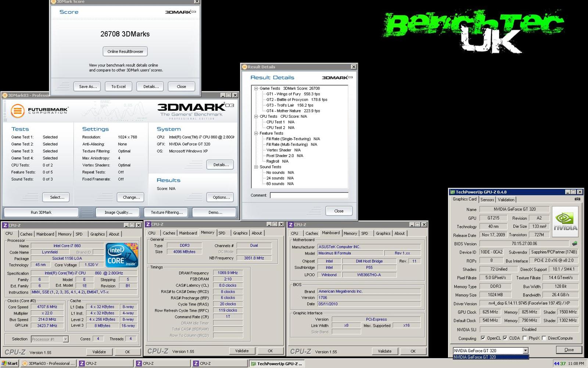Click the Change button under Settings
This screenshot has height=368, width=588.
click(x=131, y=197)
